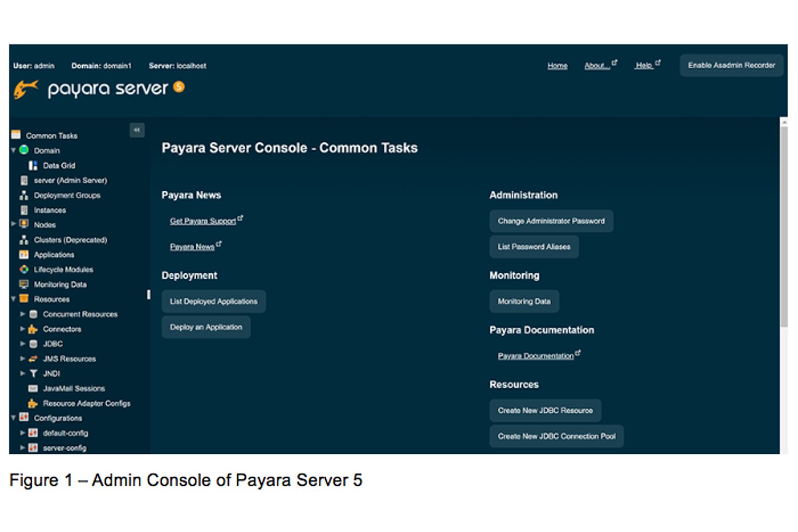This screenshot has height=532, width=798.
Task: Click the server (Admin Server) icon
Action: [x=24, y=180]
